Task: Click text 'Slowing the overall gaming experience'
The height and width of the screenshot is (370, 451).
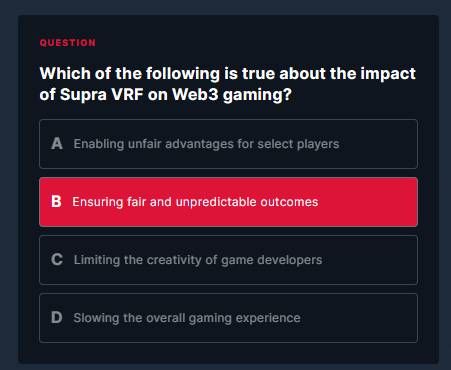Action: tap(187, 318)
